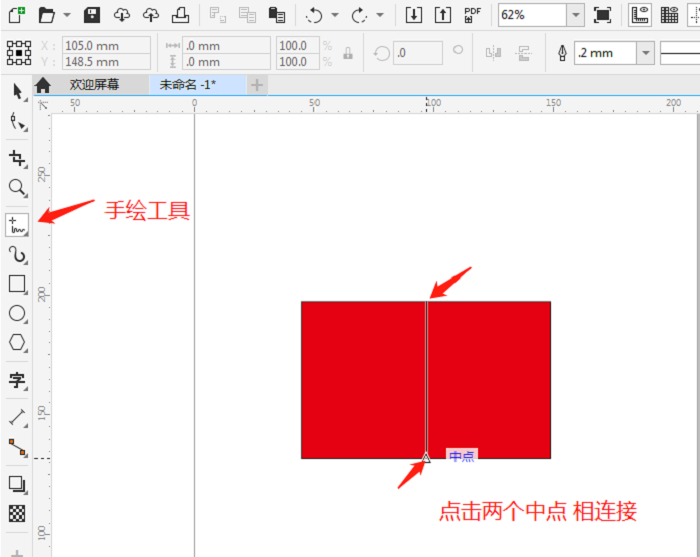Create a new document
The image size is (700, 557).
coord(17,15)
